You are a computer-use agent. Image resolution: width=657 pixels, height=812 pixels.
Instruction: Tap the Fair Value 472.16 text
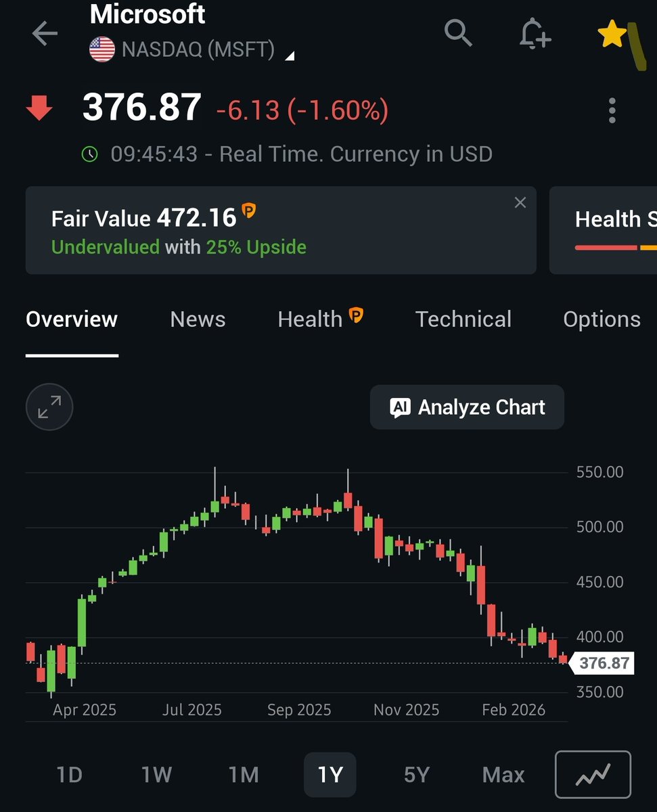(144, 218)
